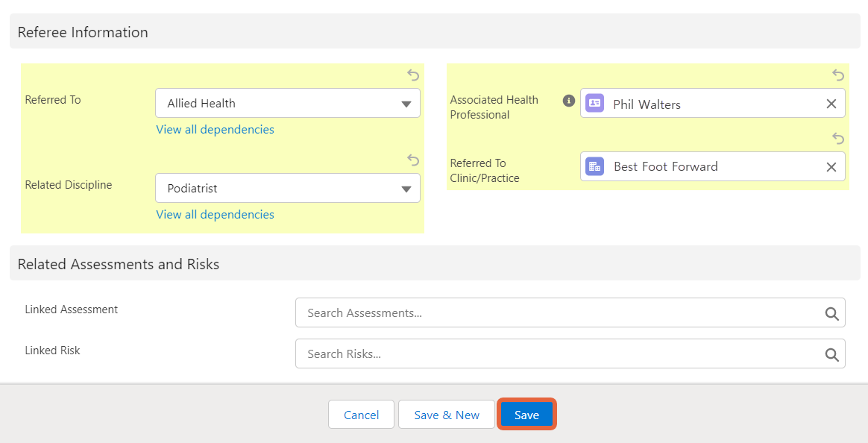Image resolution: width=868 pixels, height=443 pixels.
Task: View all dependencies under Referred To
Action: [x=215, y=130]
